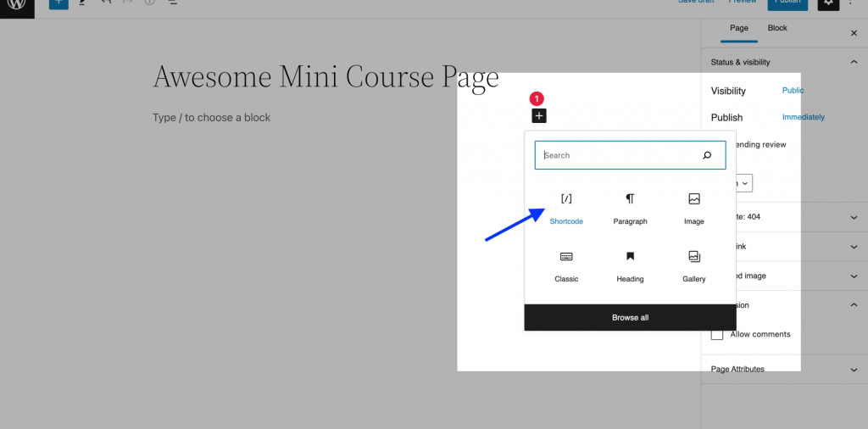The height and width of the screenshot is (429, 868).
Task: Change visibility via the Public link
Action: (793, 91)
